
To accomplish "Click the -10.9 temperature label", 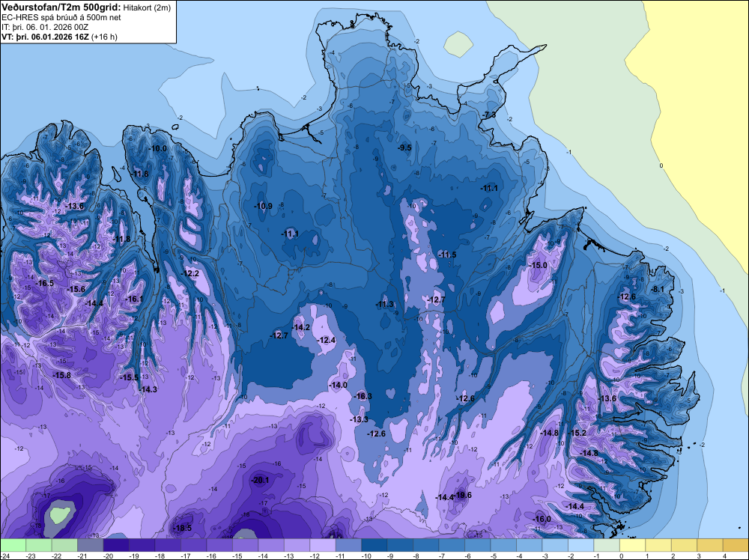I will point(263,206).
